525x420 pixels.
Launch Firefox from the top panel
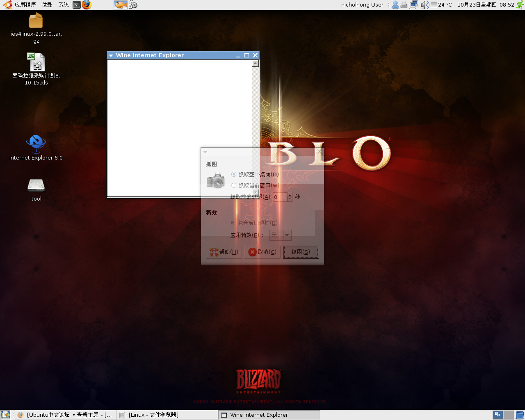coord(87,5)
